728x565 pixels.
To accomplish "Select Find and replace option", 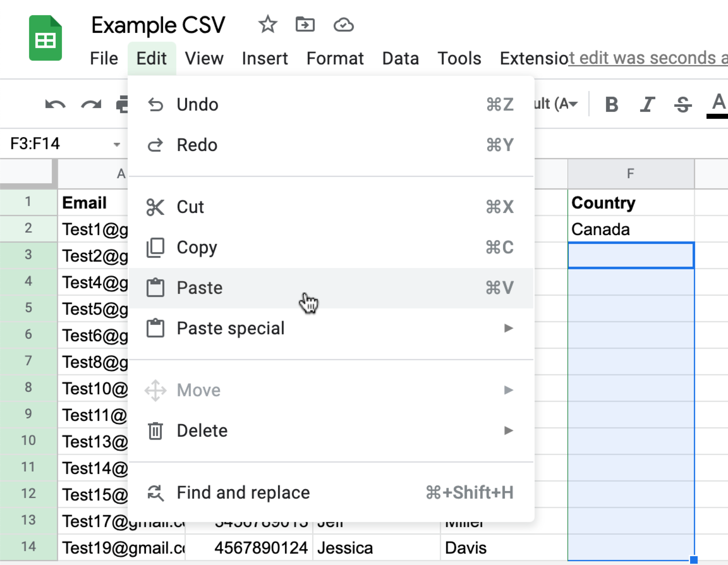I will tap(243, 492).
